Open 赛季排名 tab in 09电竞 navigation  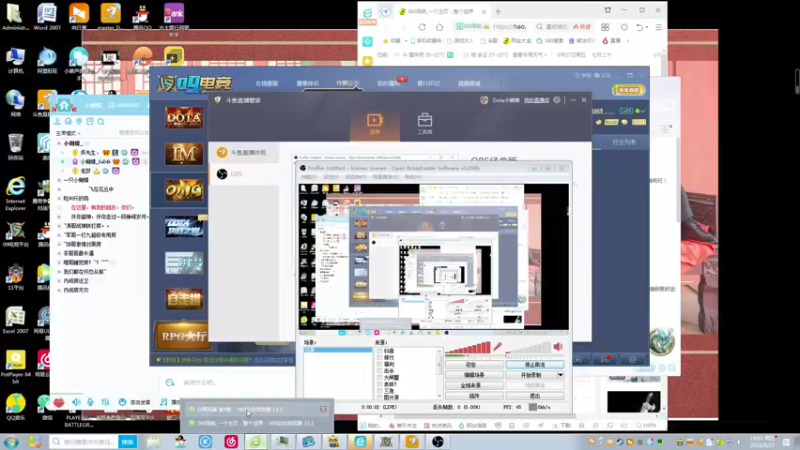[x=307, y=83]
